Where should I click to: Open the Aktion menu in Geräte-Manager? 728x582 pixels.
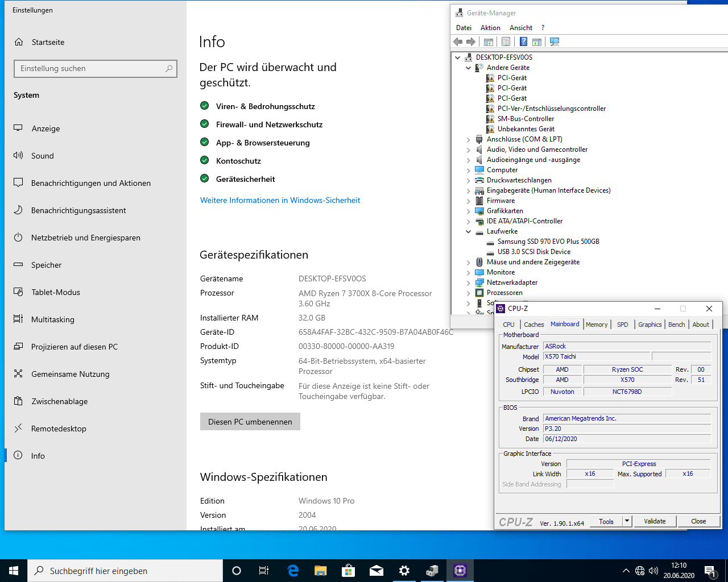490,28
